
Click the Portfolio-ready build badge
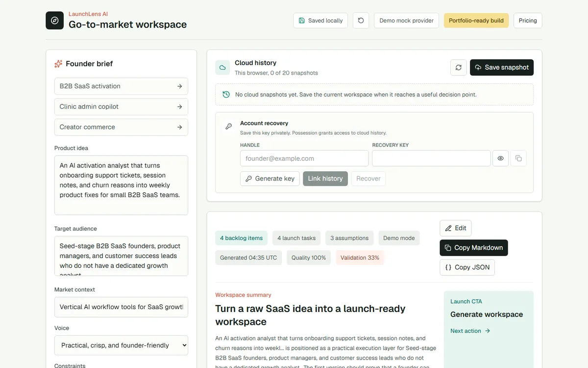coord(476,21)
